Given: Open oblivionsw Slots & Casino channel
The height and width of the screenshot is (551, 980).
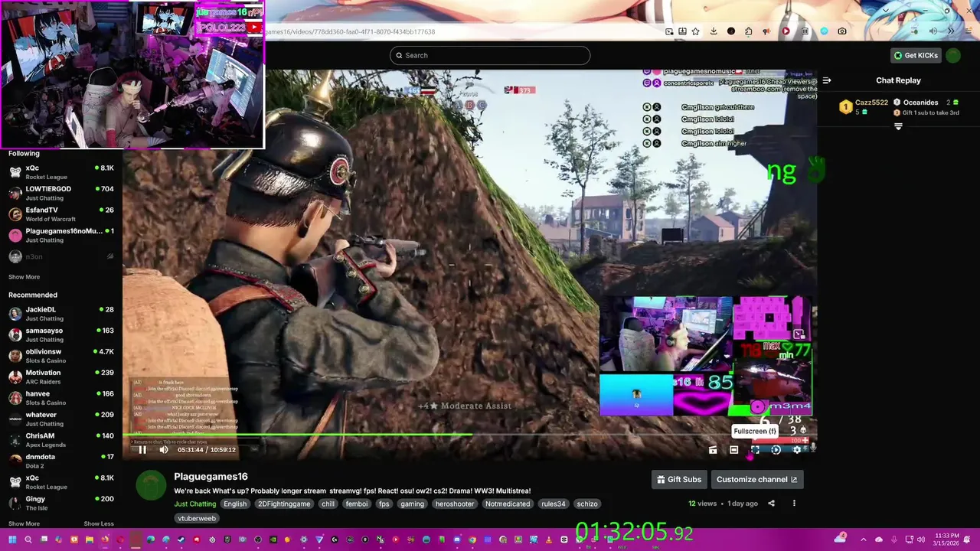Looking at the screenshot, I should click(x=61, y=356).
